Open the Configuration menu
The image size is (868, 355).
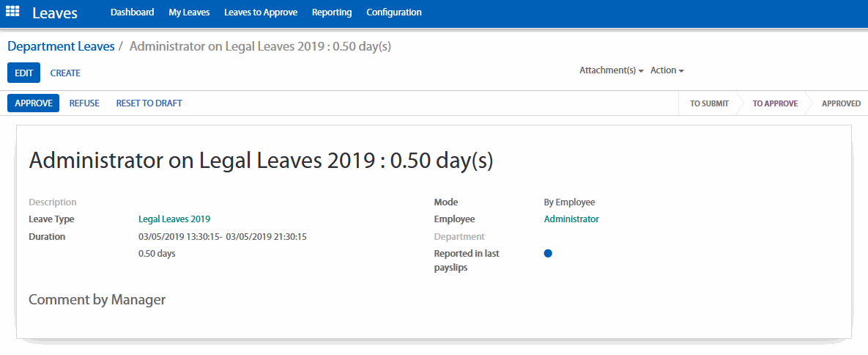point(394,12)
